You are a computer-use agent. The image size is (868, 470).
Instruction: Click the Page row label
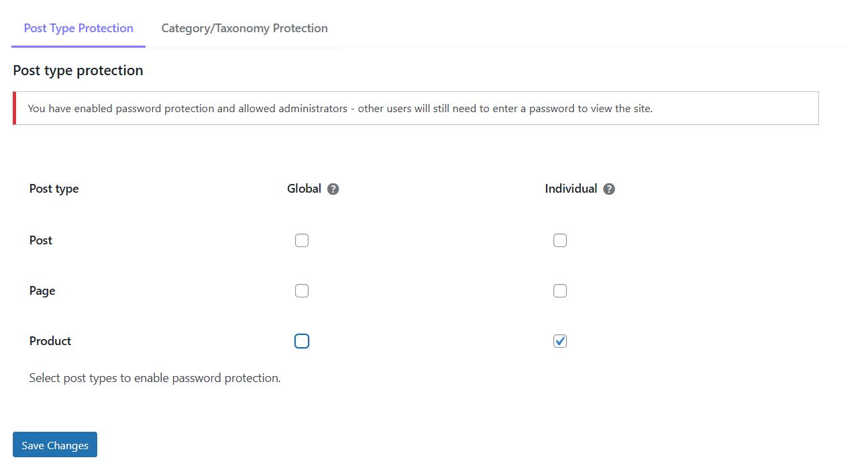coord(42,290)
